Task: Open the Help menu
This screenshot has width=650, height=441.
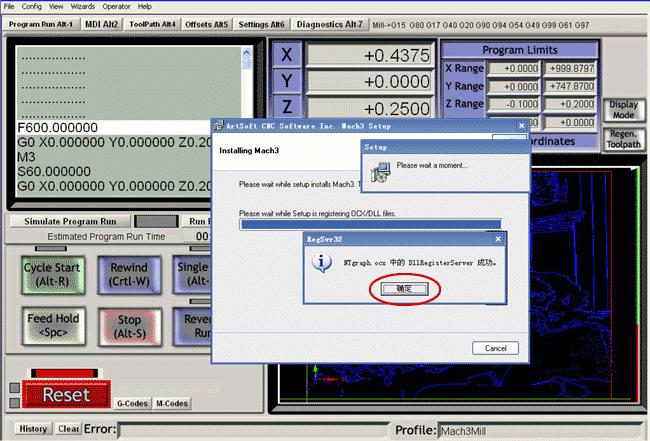Action: [145, 6]
